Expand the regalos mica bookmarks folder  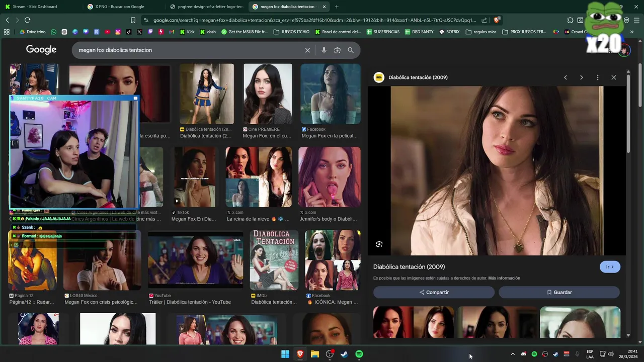coord(481,32)
